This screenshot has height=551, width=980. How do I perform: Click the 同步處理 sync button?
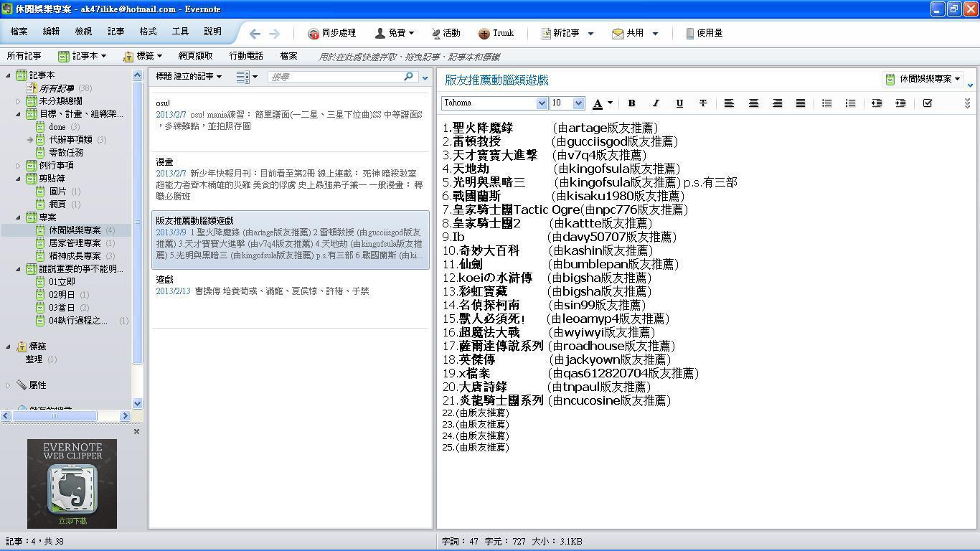coord(331,33)
